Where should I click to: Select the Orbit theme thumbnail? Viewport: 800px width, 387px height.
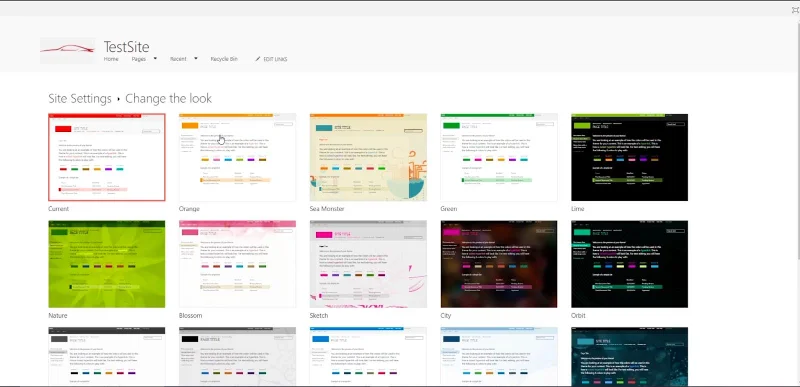pos(630,264)
